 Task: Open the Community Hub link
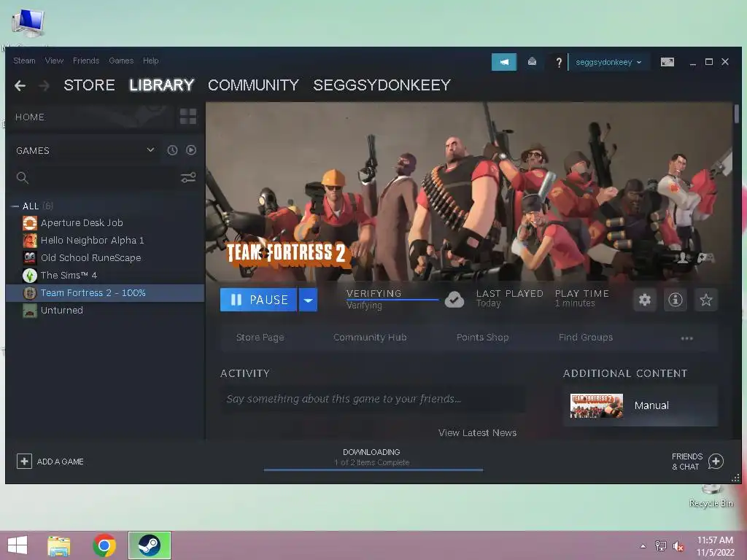coord(370,337)
